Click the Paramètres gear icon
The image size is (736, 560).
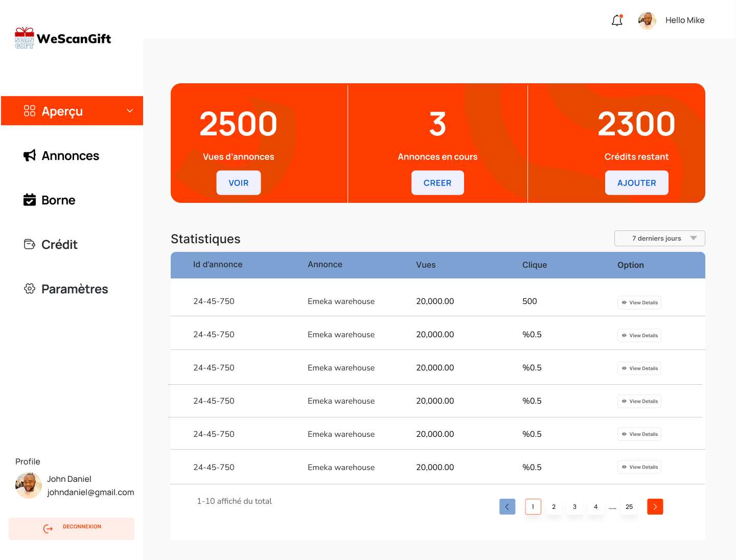(x=30, y=289)
